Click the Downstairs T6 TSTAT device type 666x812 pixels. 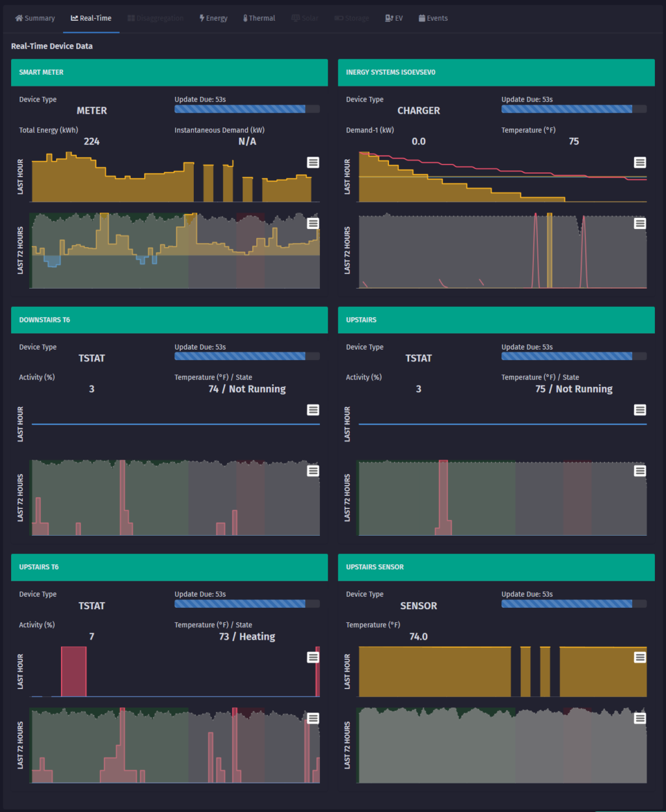92,358
